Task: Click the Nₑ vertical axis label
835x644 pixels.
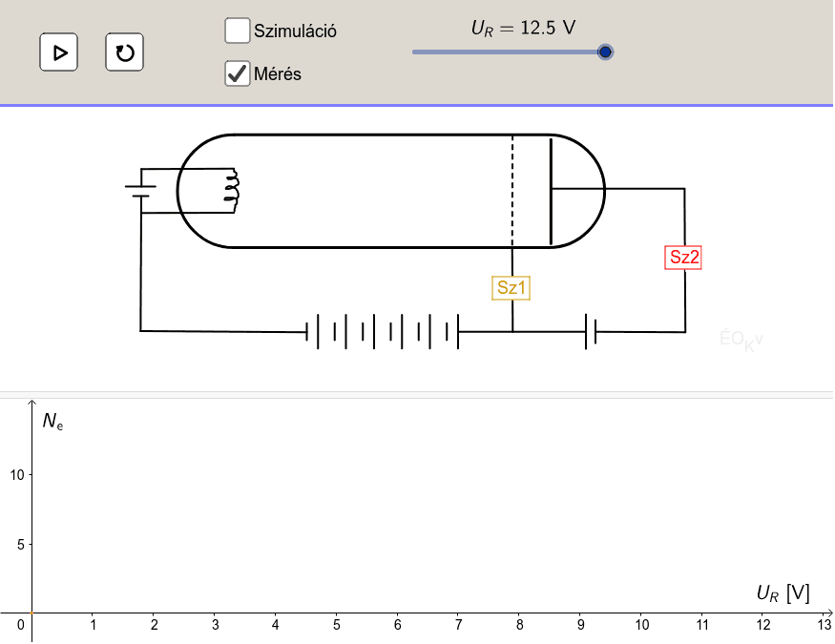Action: click(x=52, y=420)
